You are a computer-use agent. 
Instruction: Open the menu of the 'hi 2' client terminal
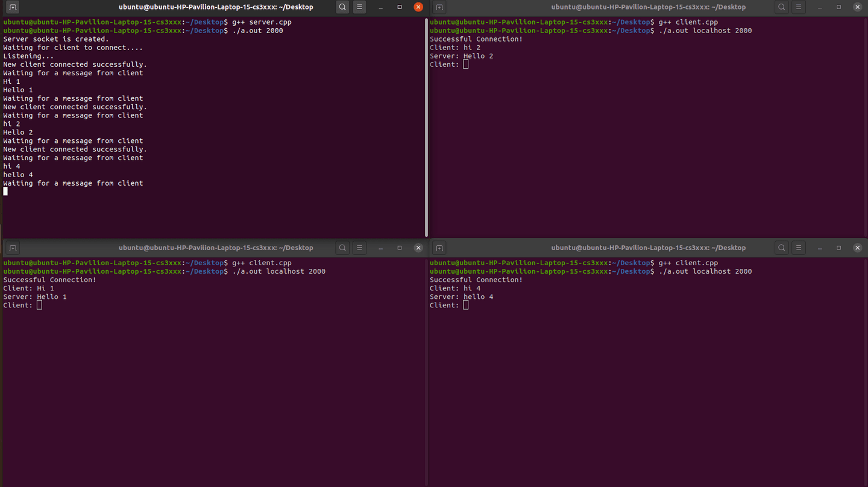[798, 7]
